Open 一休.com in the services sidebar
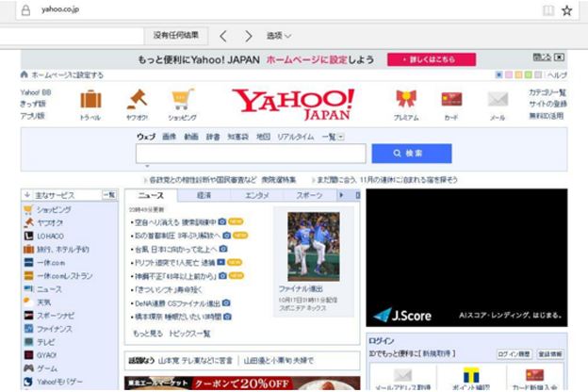588x392 pixels. 51,263
